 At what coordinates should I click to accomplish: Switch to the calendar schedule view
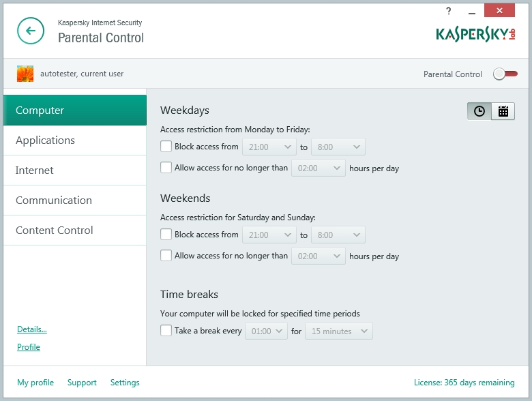pos(503,111)
